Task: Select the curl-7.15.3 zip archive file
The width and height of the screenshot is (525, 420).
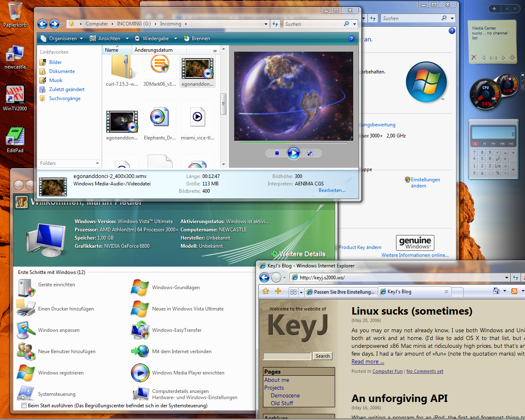Action: click(x=122, y=71)
